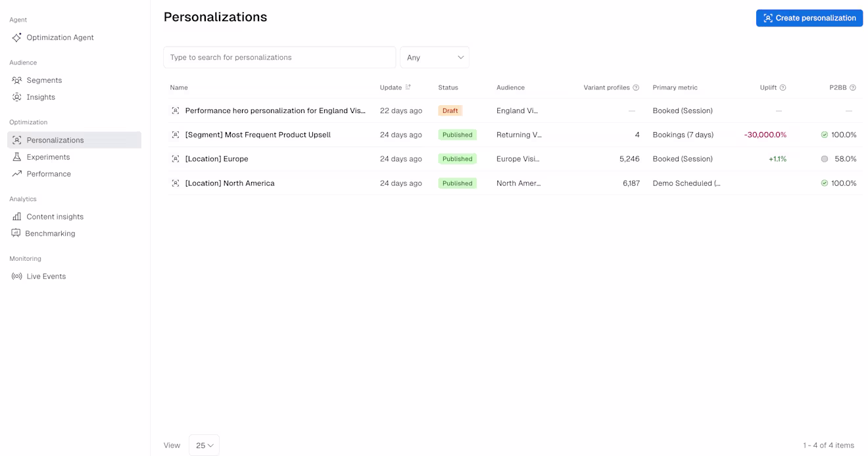This screenshot has height=456, width=868.
Task: Open the [Location] North America personalization
Action: pos(230,183)
